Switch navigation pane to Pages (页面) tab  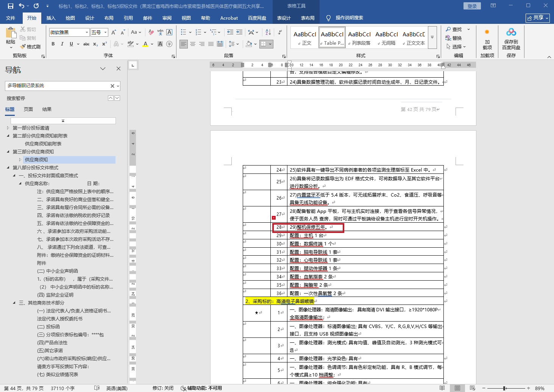click(x=28, y=109)
